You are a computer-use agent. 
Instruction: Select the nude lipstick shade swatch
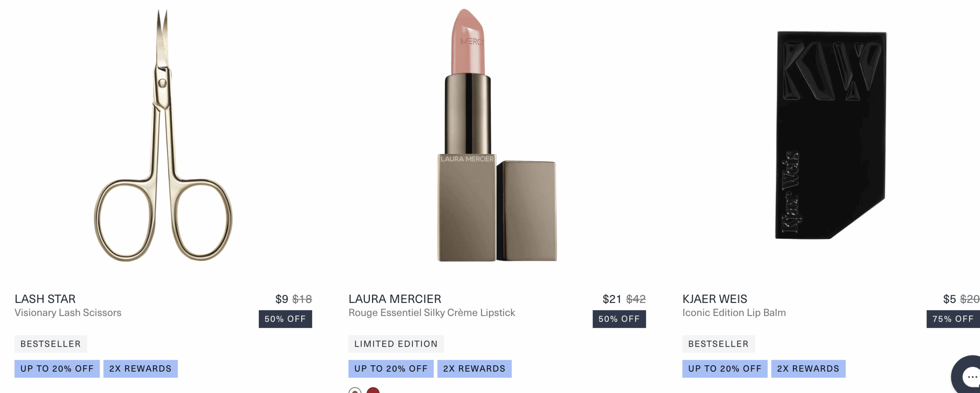point(355,390)
